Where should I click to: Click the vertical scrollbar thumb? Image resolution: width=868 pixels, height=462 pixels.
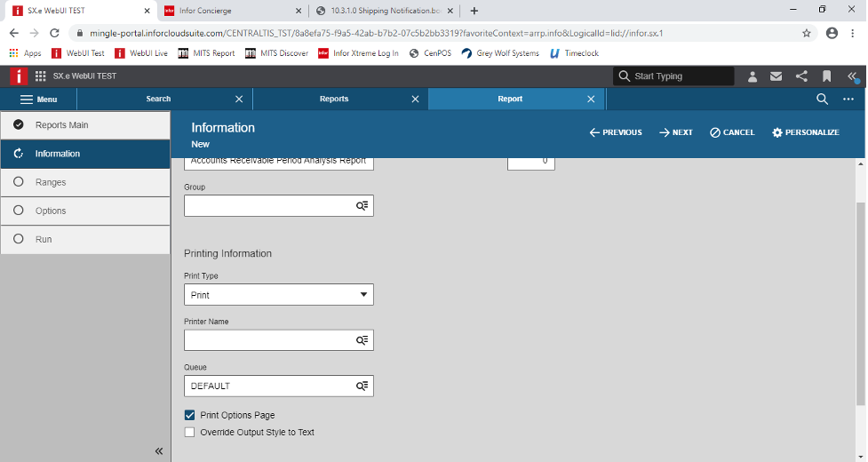(860, 305)
